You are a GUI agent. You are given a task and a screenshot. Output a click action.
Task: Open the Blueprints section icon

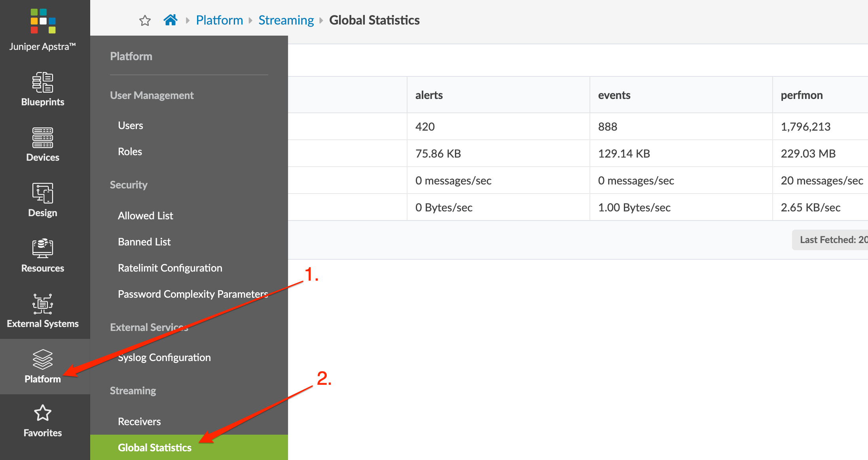(43, 82)
